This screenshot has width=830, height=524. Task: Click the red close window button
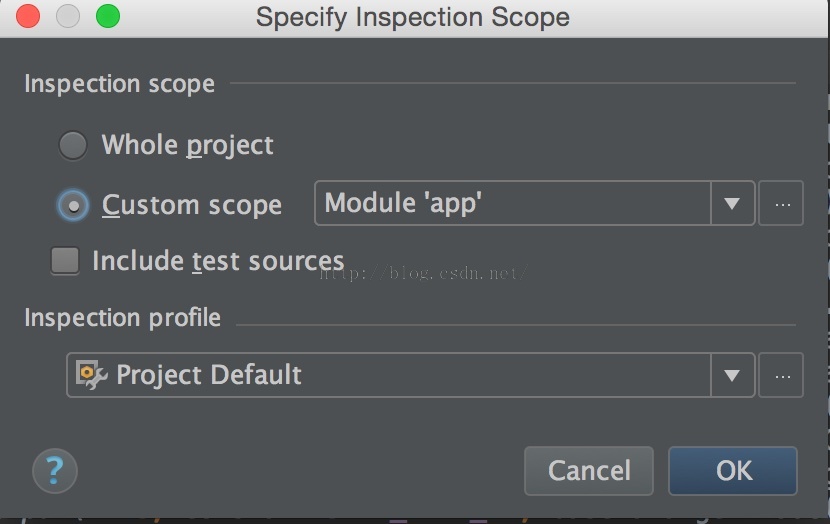pos(28,15)
